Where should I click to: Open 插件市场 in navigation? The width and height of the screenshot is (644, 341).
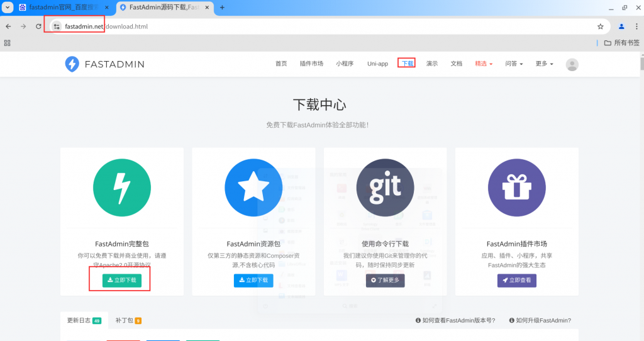(x=311, y=64)
